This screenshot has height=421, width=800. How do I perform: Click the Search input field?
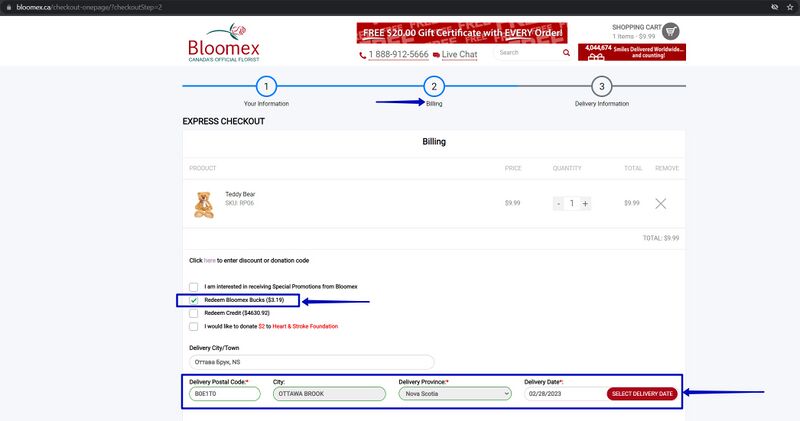pos(529,53)
